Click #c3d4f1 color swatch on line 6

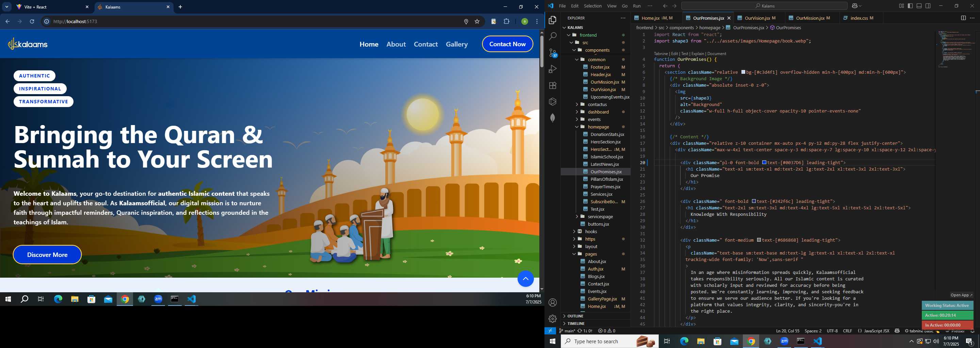click(x=743, y=72)
